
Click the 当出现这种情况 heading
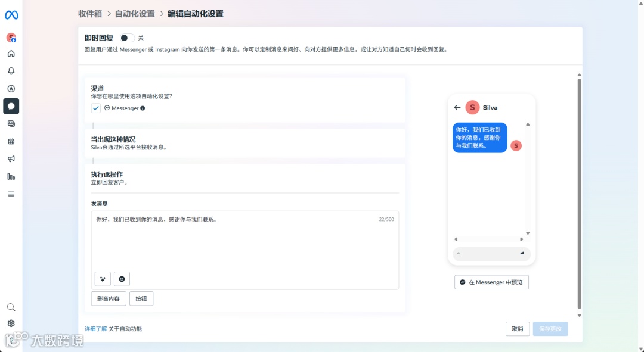tap(113, 139)
